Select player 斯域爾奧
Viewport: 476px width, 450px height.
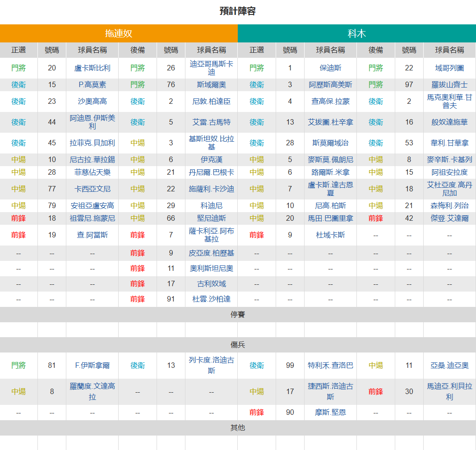(211, 85)
